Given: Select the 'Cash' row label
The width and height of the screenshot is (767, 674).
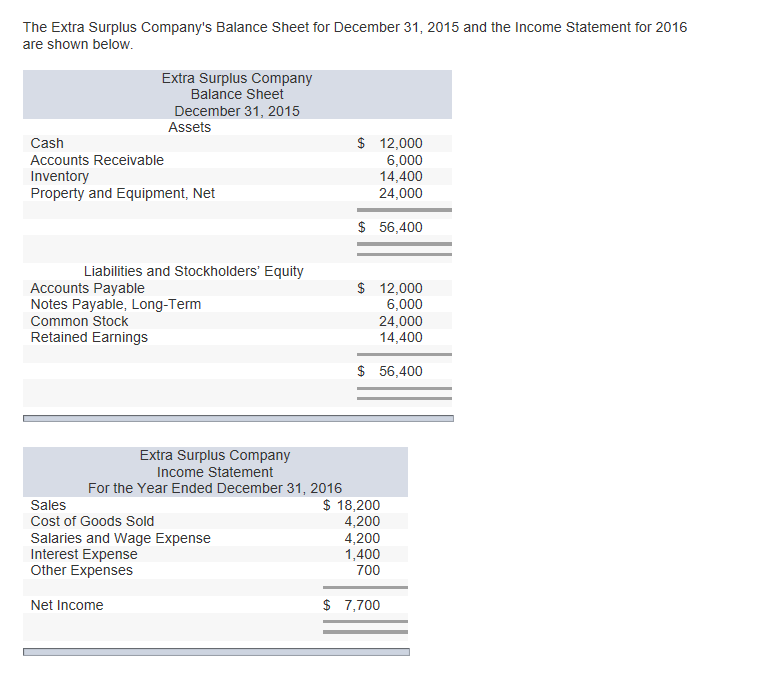Looking at the screenshot, I should tap(47, 143).
